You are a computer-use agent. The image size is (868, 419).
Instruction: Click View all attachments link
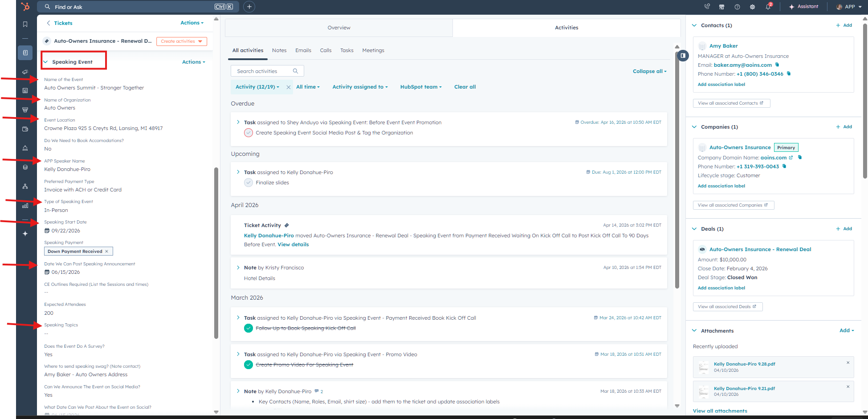tap(720, 411)
